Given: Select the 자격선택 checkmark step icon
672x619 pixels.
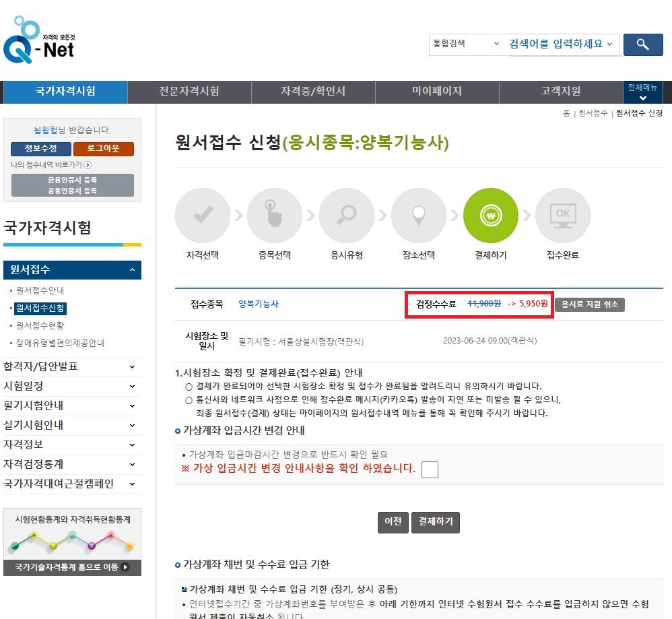Looking at the screenshot, I should point(203,216).
